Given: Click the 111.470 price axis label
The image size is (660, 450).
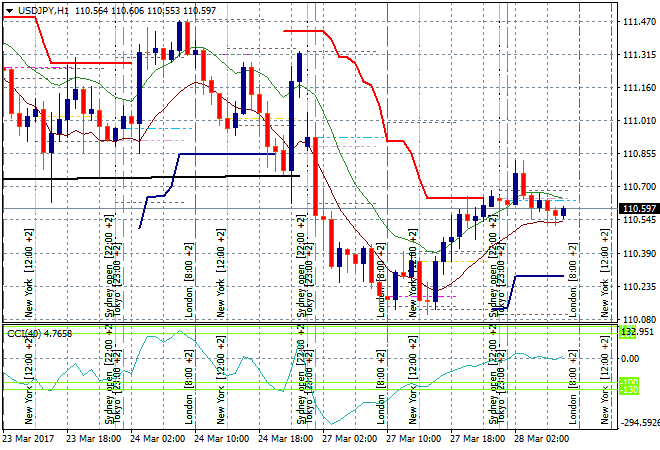Looking at the screenshot, I should tap(637, 22).
